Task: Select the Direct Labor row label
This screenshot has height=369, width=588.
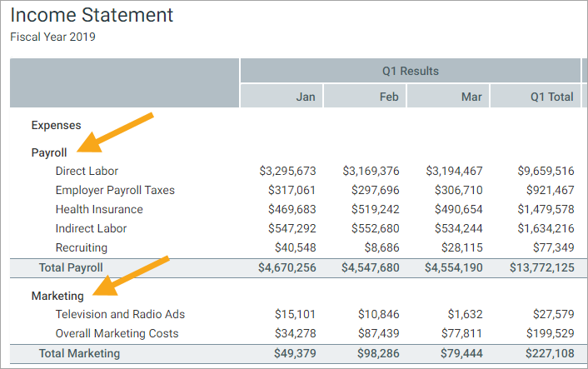Action: pyautogui.click(x=87, y=171)
